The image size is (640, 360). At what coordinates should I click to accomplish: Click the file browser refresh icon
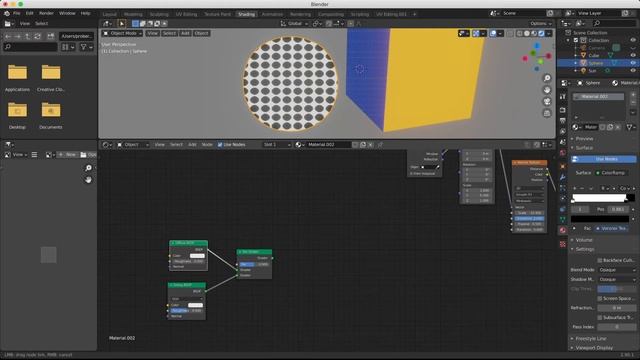(x=37, y=36)
